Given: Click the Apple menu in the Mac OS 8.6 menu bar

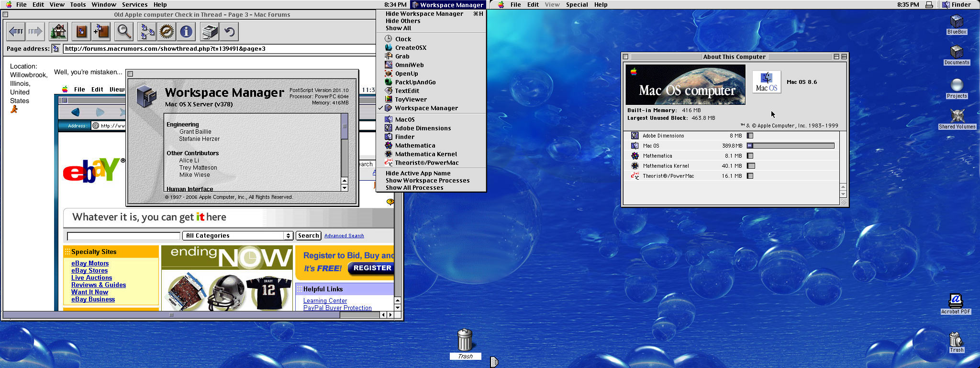Looking at the screenshot, I should click(x=501, y=4).
